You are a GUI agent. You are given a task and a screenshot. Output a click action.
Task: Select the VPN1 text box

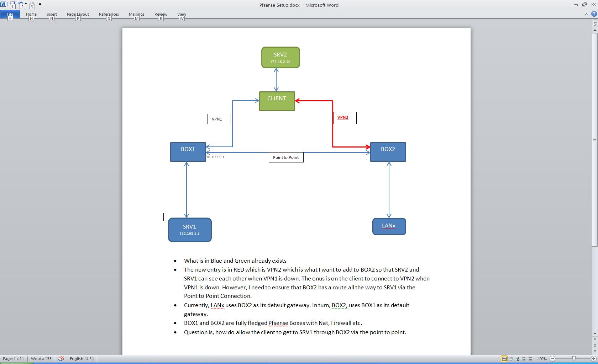click(219, 119)
